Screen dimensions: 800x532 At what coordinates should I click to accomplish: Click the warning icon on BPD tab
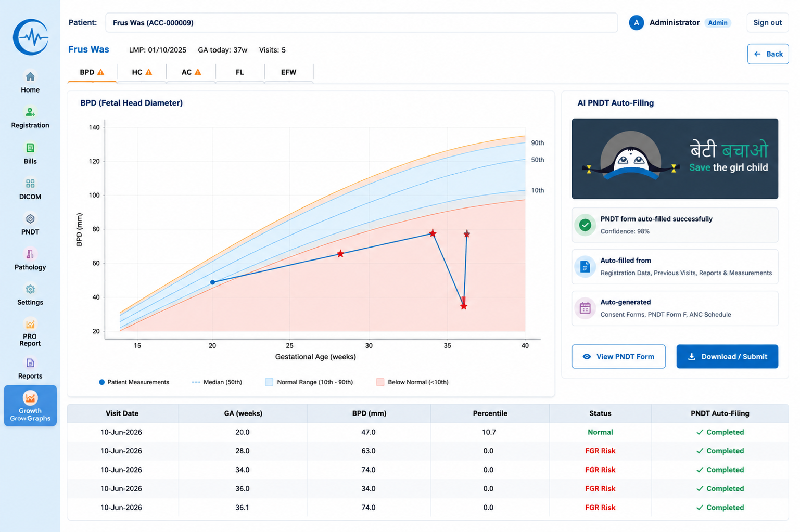[x=100, y=72]
